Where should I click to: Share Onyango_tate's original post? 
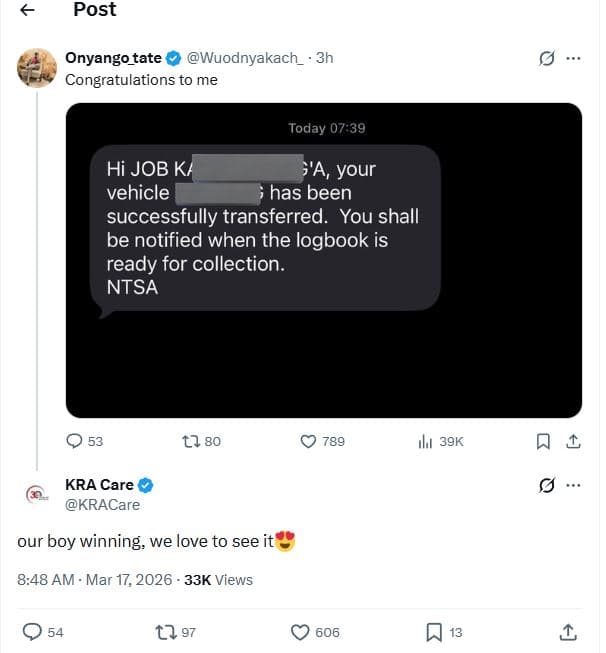[573, 441]
